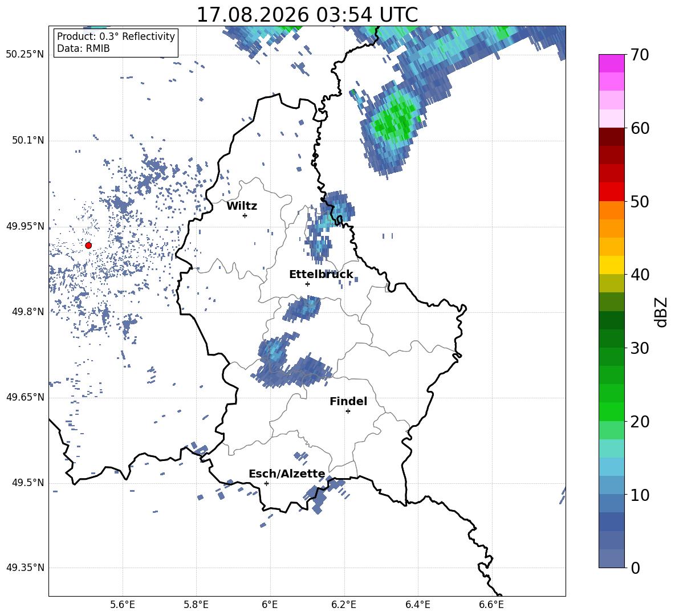Click the magenta 70 dBZ colorbar top
The image size is (675, 616).
611,64
